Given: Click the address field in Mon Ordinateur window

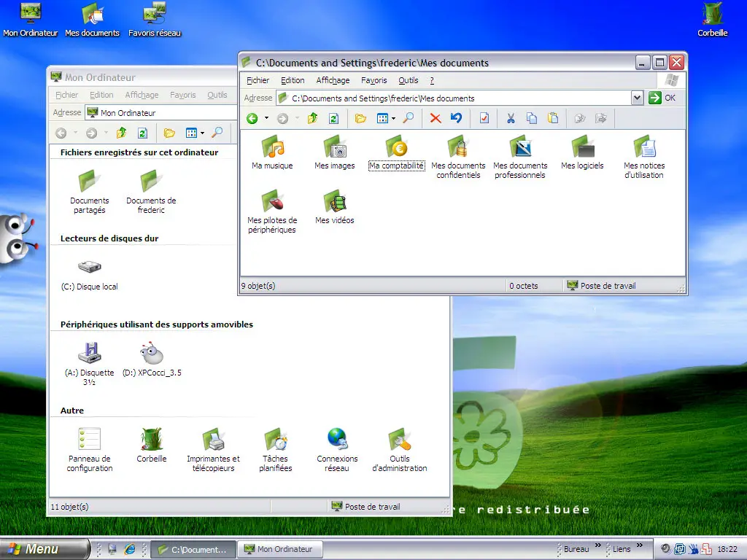Looking at the screenshot, I should point(161,113).
